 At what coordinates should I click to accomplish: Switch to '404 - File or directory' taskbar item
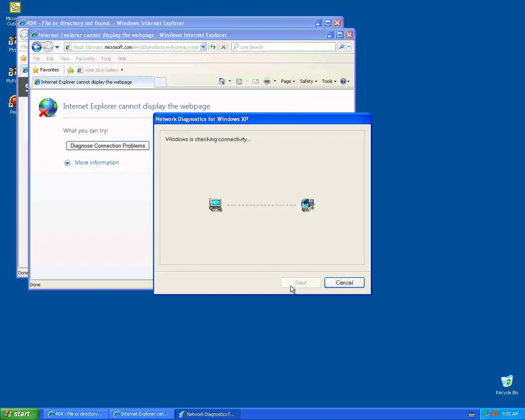(x=76, y=414)
